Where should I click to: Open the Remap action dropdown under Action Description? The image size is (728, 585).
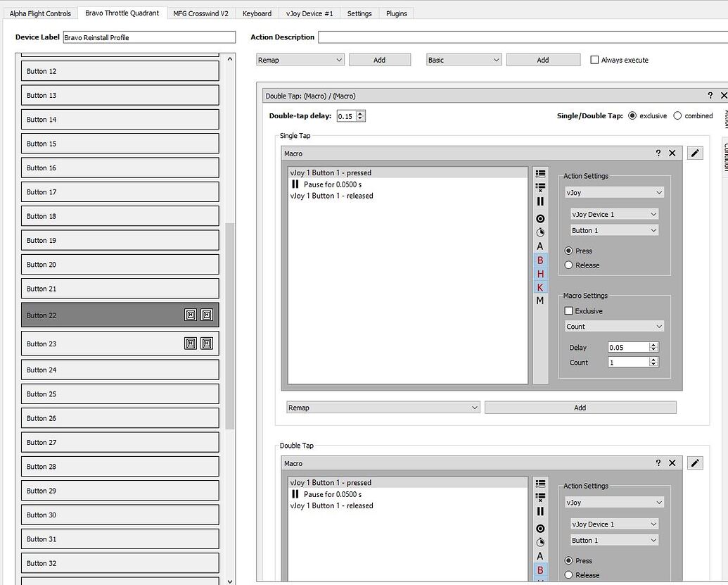pos(300,60)
